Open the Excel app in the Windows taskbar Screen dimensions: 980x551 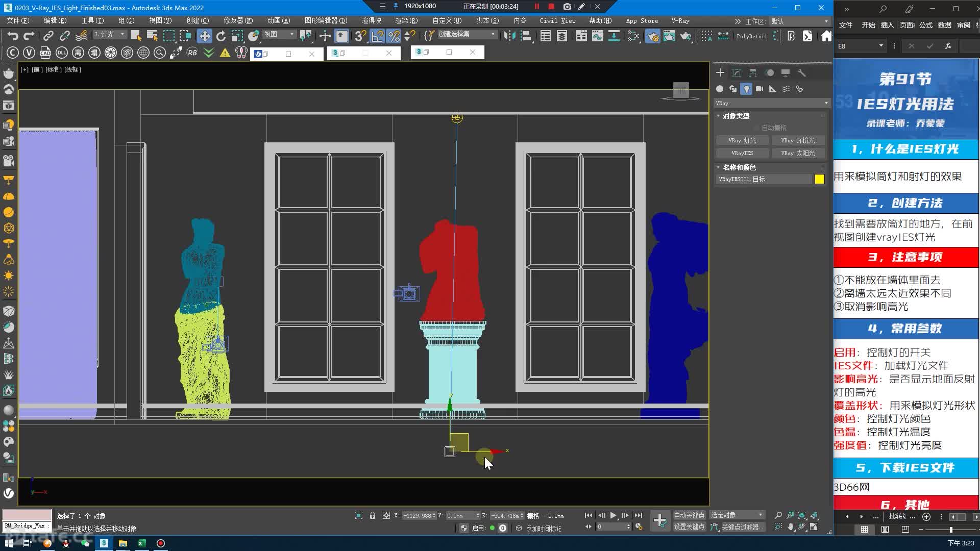click(x=141, y=543)
